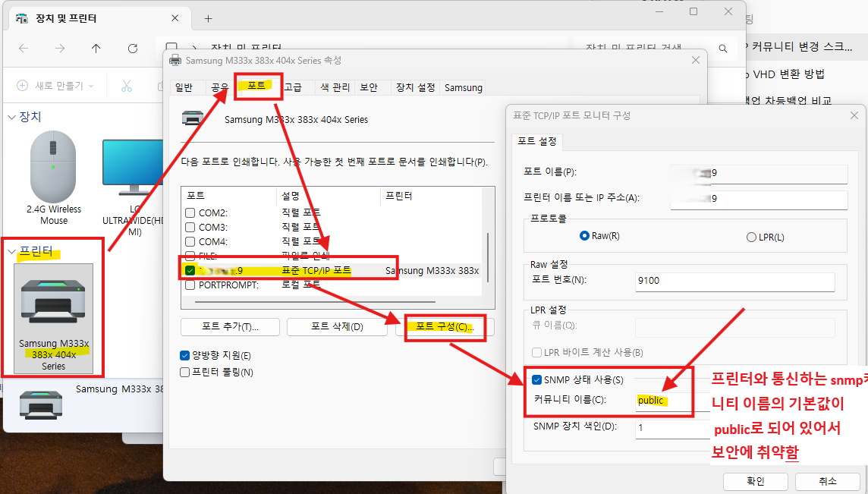Click the 포트 이름(P) field
This screenshot has width=868, height=494.
pyautogui.click(x=759, y=173)
